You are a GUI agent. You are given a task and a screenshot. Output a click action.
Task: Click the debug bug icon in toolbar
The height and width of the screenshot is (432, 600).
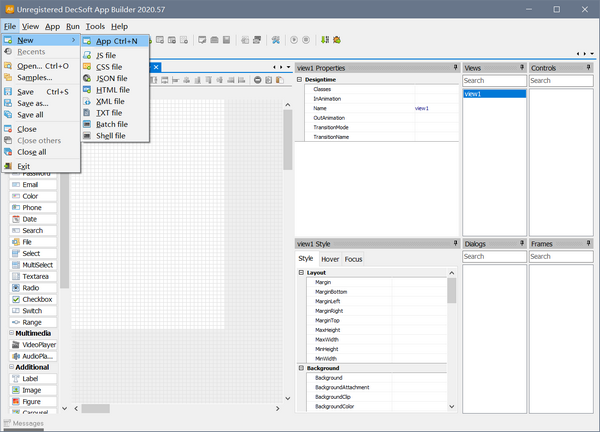[x=335, y=40]
